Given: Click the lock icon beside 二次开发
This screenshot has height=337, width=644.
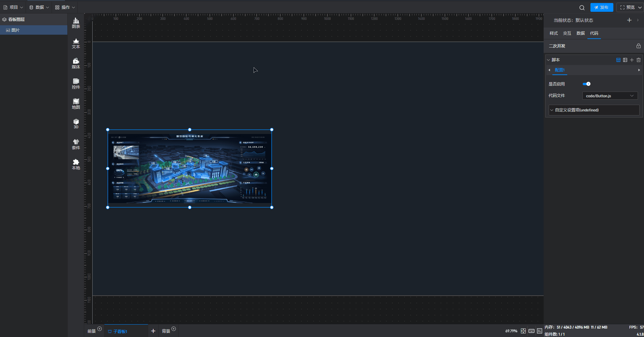Looking at the screenshot, I should 638,46.
